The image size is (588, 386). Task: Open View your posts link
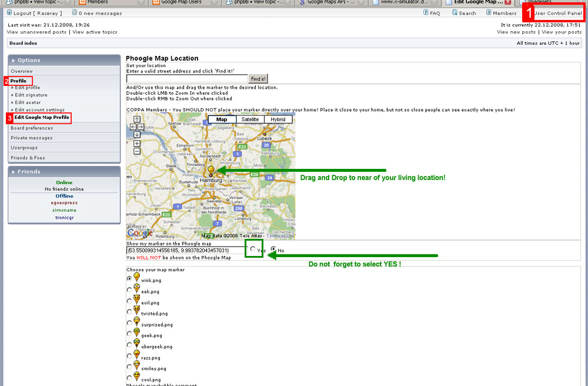[x=562, y=32]
